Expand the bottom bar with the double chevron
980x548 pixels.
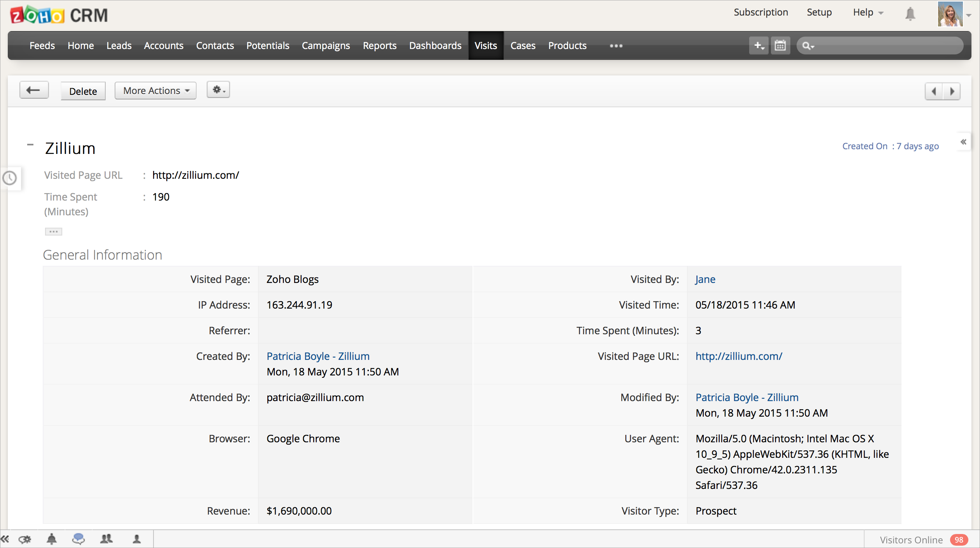pyautogui.click(x=5, y=539)
